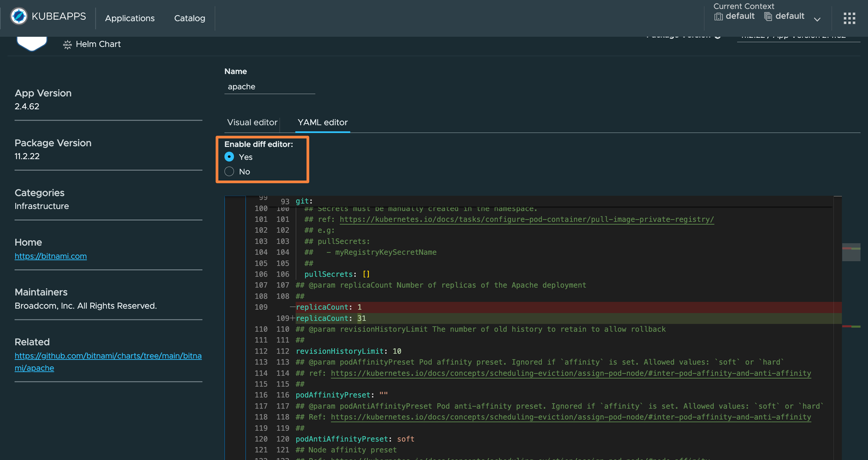Click the @param replicaCount comment line
Viewport: 868px width, 460px height.
[x=441, y=285]
